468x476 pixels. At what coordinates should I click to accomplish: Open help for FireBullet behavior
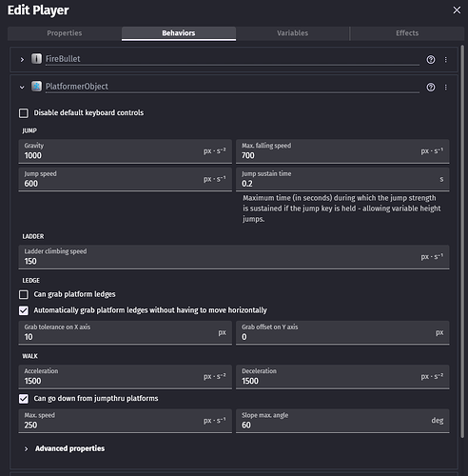coord(431,59)
